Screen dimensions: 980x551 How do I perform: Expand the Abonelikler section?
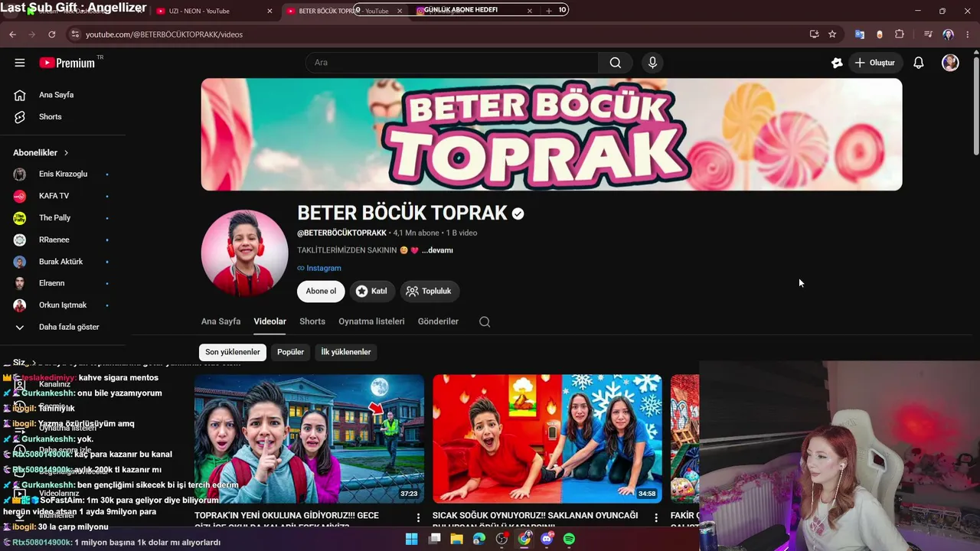(x=41, y=152)
